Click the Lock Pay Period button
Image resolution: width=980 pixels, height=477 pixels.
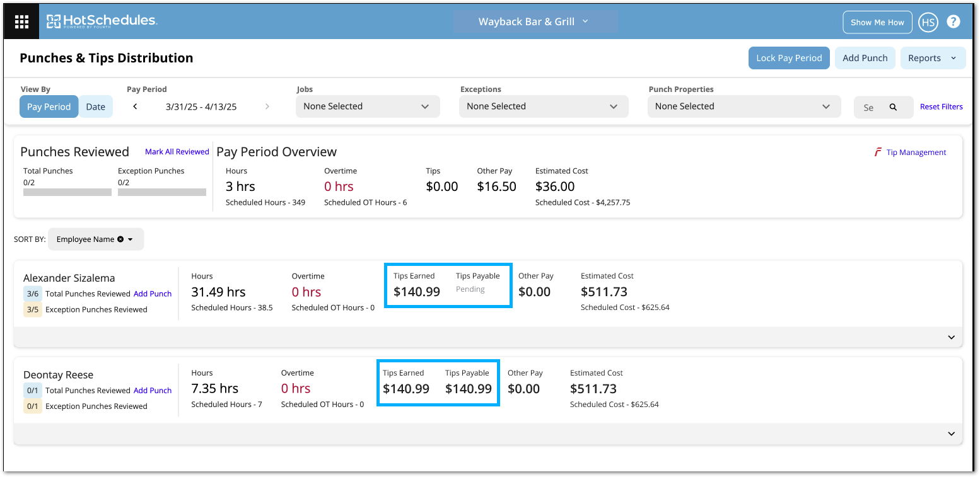point(789,58)
